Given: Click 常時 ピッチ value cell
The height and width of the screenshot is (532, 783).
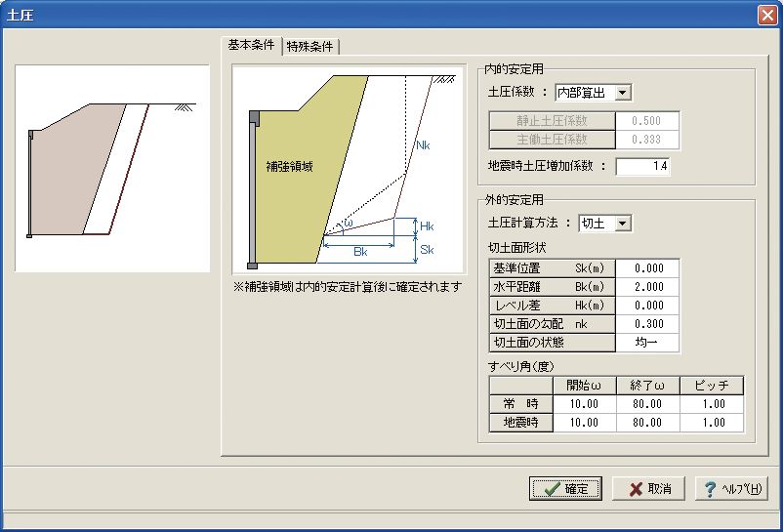Looking at the screenshot, I should click(712, 404).
